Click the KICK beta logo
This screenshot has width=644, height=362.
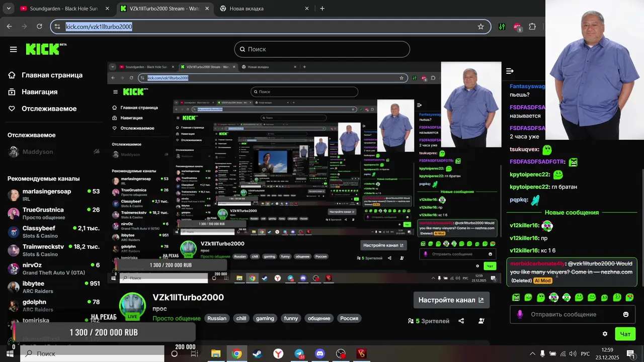46,49
